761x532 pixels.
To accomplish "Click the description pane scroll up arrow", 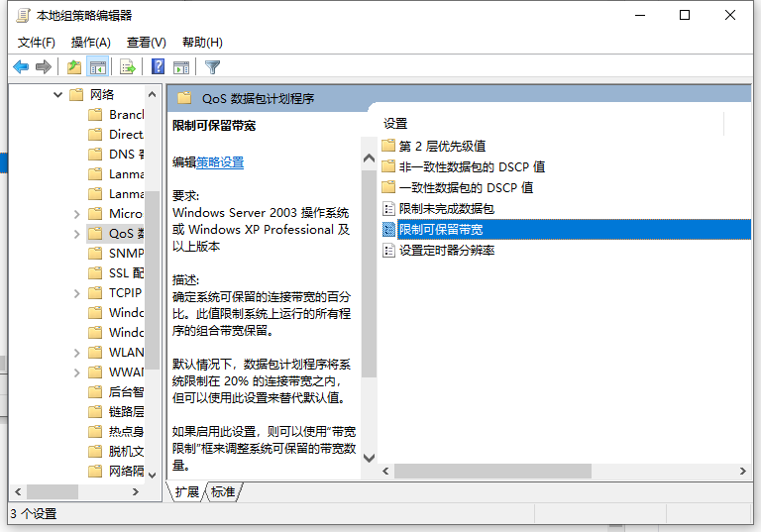I will (x=369, y=159).
